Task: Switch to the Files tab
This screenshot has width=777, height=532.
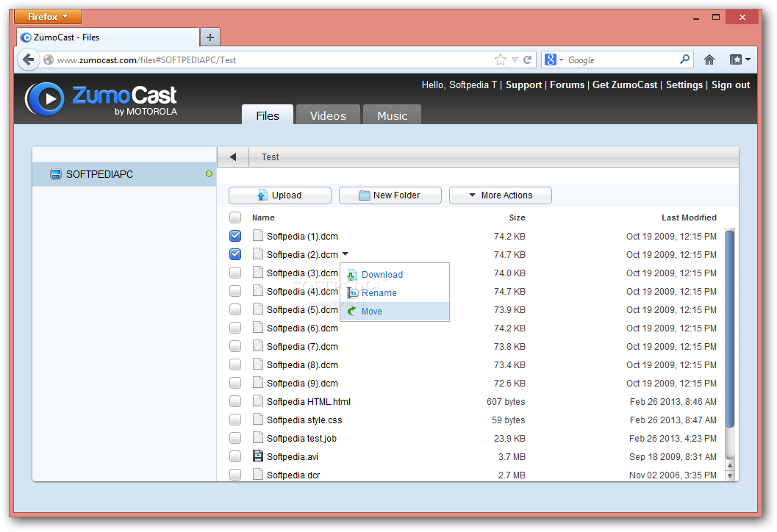Action: 268,115
